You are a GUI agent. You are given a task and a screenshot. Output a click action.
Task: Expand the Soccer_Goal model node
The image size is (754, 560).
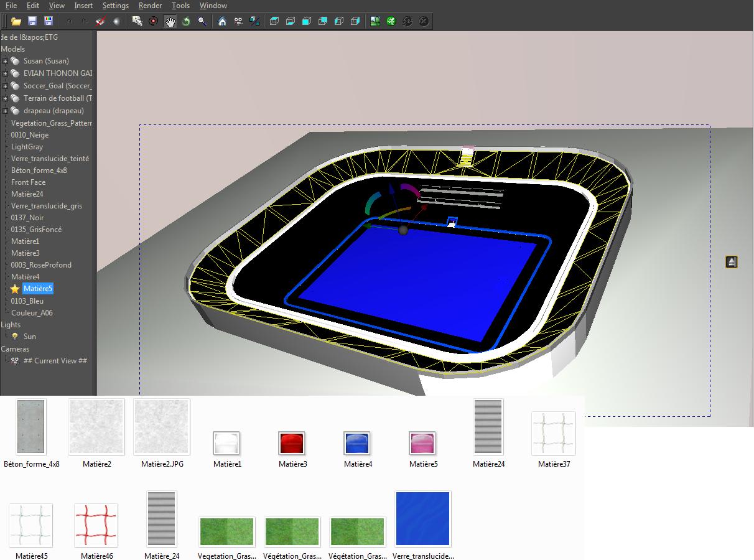coord(5,86)
